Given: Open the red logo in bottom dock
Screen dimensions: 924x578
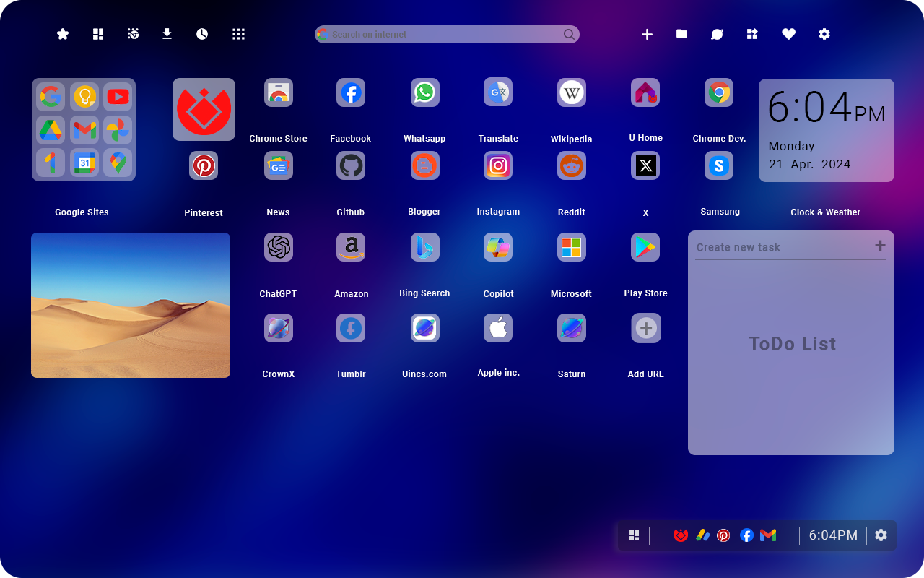Looking at the screenshot, I should pos(680,535).
